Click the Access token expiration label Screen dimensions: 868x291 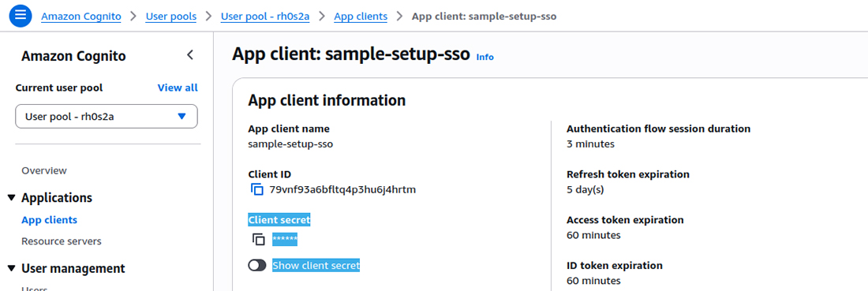click(x=626, y=220)
